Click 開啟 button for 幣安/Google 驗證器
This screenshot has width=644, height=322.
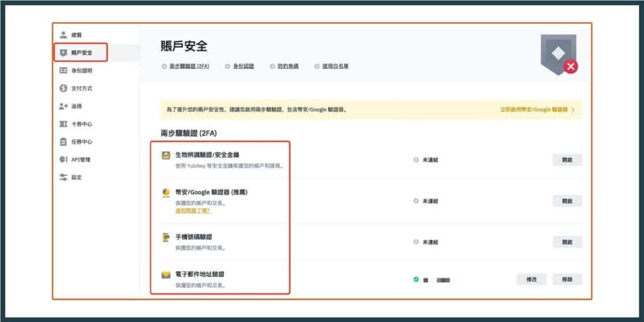click(567, 201)
